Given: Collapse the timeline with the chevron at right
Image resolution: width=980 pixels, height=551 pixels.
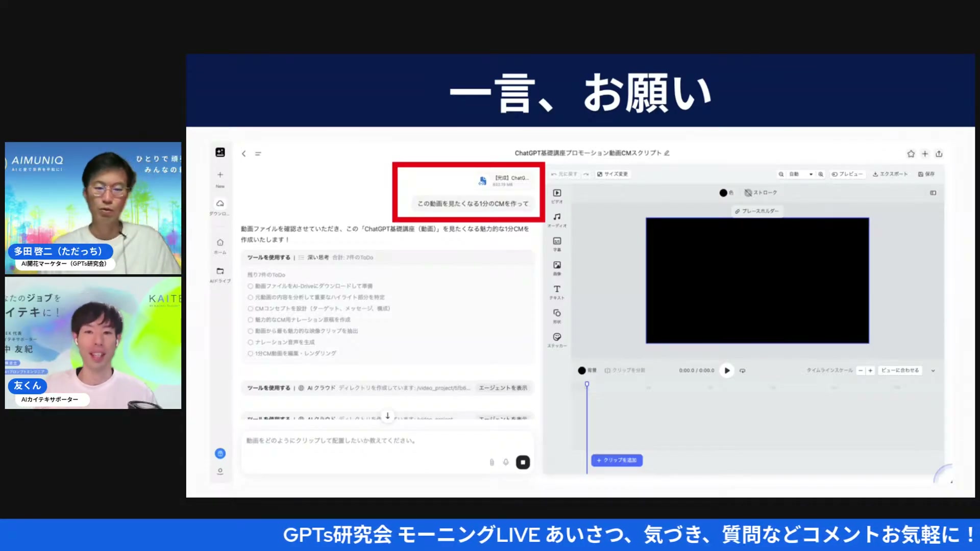Looking at the screenshot, I should [933, 371].
